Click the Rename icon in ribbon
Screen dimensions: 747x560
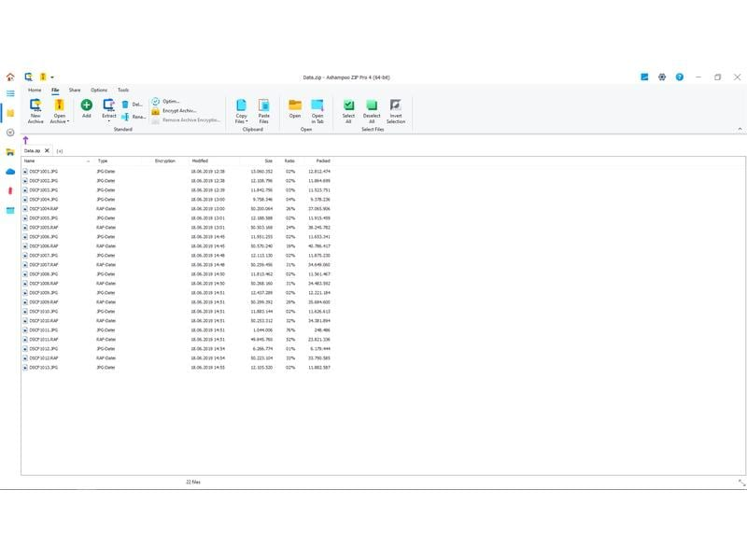125,117
